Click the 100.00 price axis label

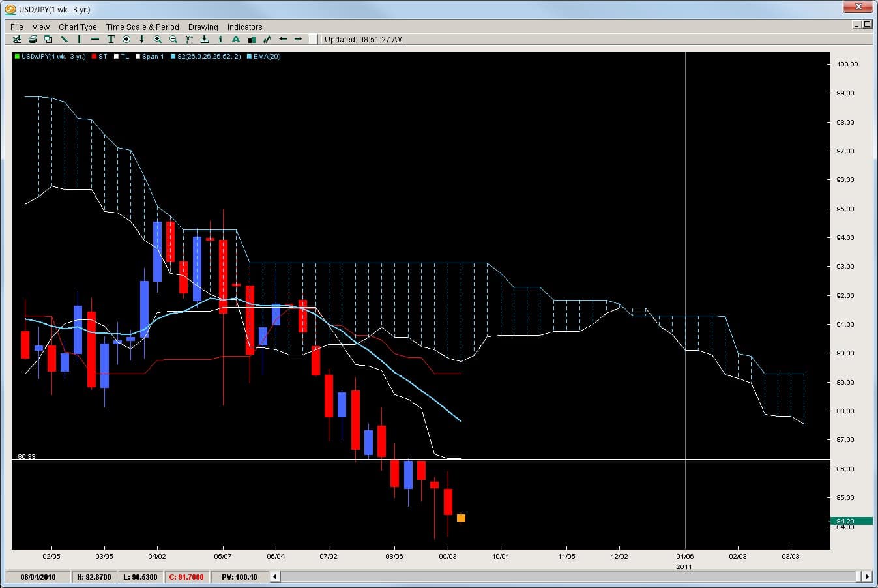pyautogui.click(x=847, y=65)
